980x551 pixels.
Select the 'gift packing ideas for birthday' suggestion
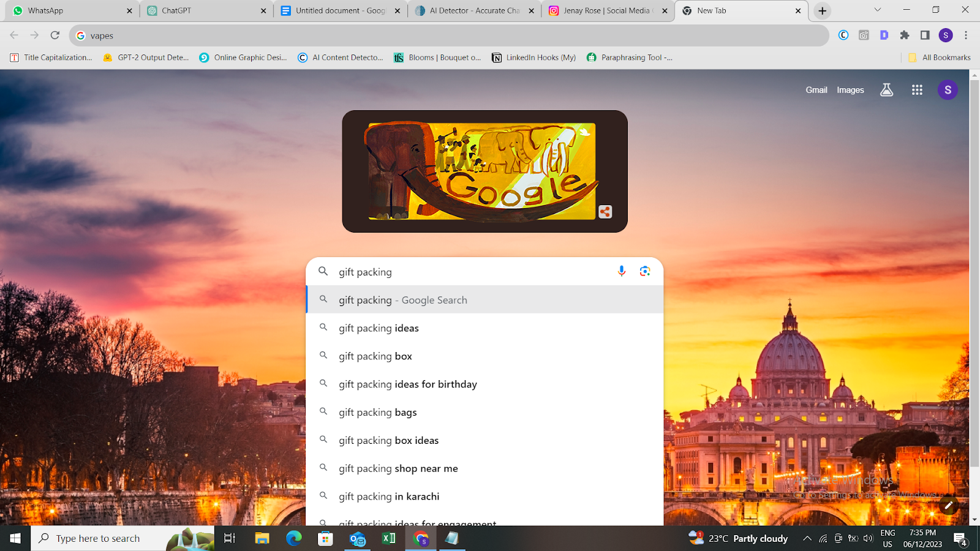[408, 384]
